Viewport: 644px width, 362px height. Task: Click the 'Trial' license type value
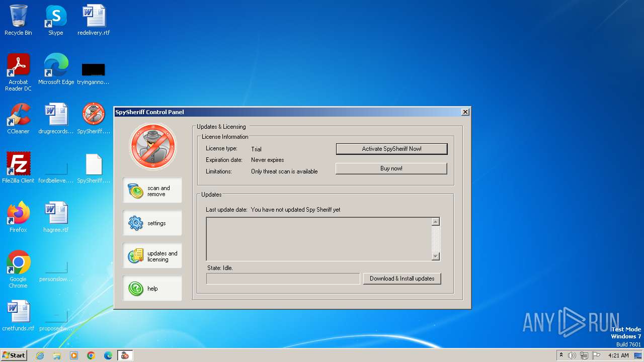pos(257,149)
